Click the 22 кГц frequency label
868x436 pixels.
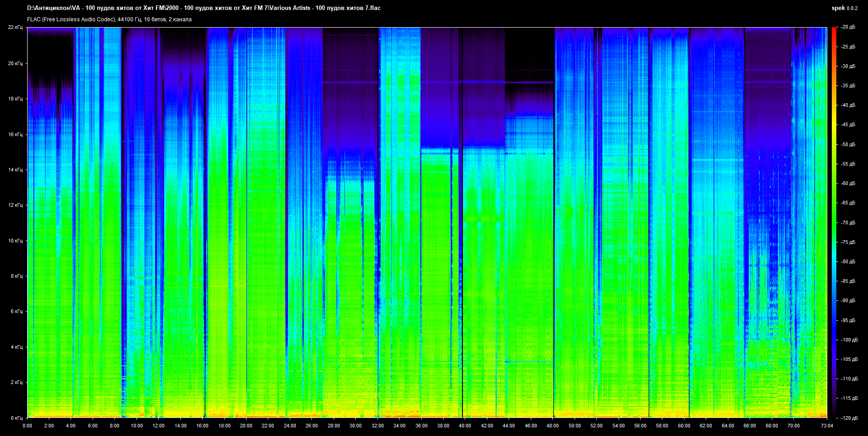click(15, 27)
